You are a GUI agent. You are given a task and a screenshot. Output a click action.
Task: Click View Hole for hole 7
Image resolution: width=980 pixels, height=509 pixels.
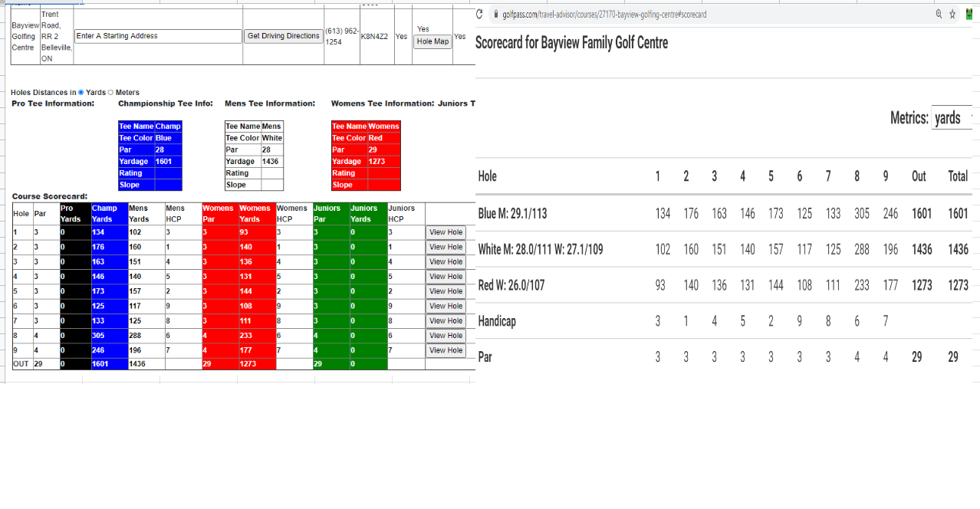(446, 320)
